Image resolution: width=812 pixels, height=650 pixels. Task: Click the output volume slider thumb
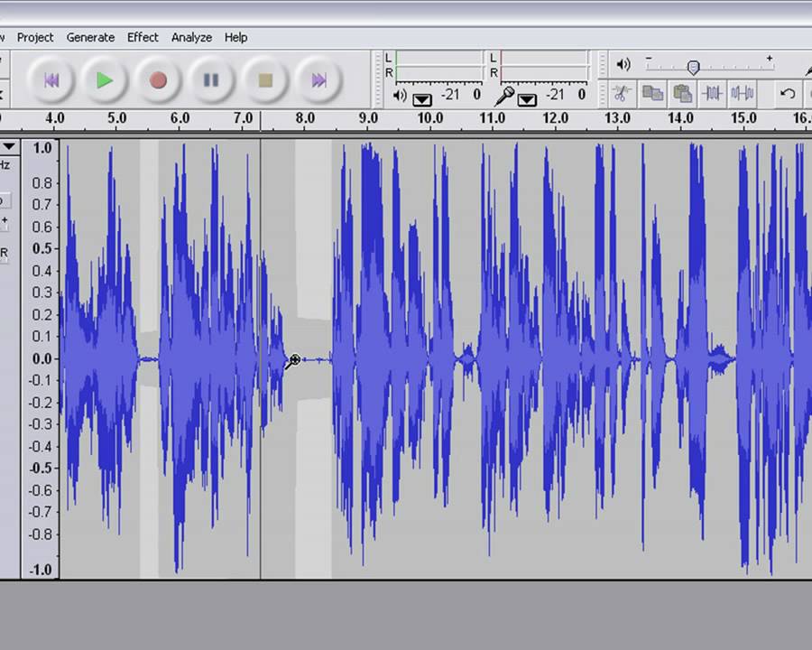tap(694, 68)
